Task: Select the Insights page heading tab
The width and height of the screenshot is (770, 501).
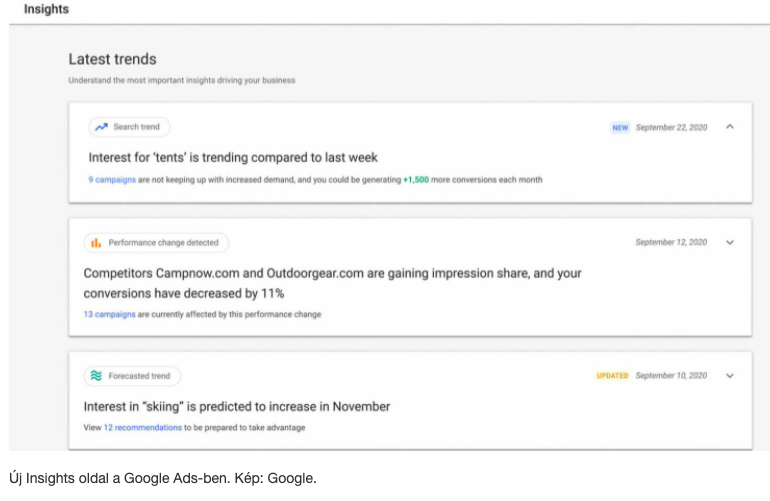Action: (46, 9)
